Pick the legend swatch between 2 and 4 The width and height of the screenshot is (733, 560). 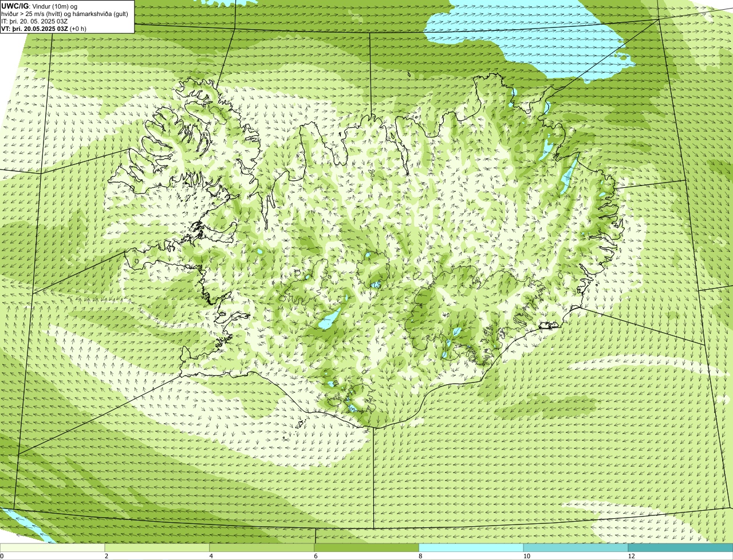click(157, 547)
